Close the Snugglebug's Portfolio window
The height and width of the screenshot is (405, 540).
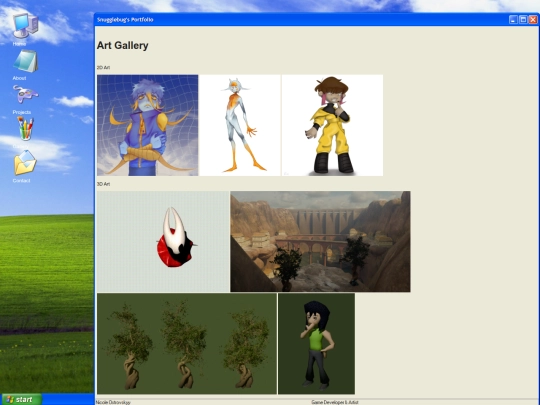point(533,20)
